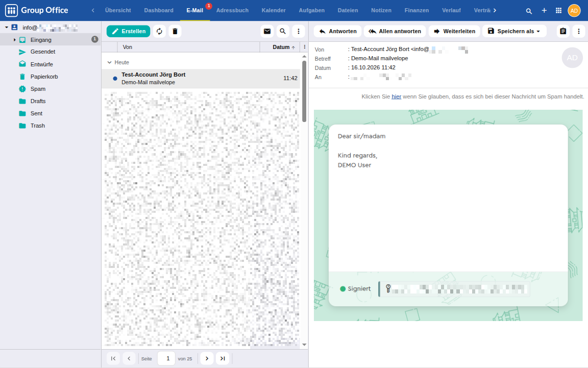The width and height of the screenshot is (588, 368).
Task: Search mails with list magnifier icon
Action: click(283, 31)
